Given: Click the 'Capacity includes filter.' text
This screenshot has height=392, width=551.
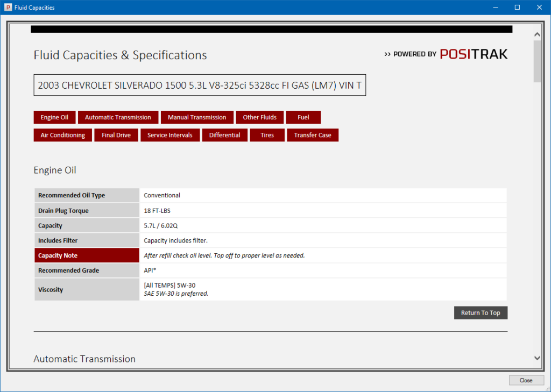Looking at the screenshot, I should (x=176, y=240).
